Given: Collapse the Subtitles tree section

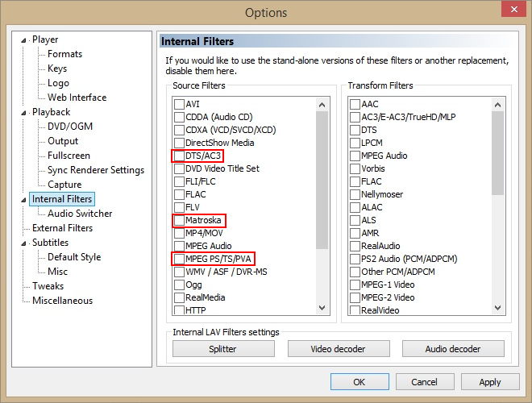Looking at the screenshot, I should coord(23,243).
